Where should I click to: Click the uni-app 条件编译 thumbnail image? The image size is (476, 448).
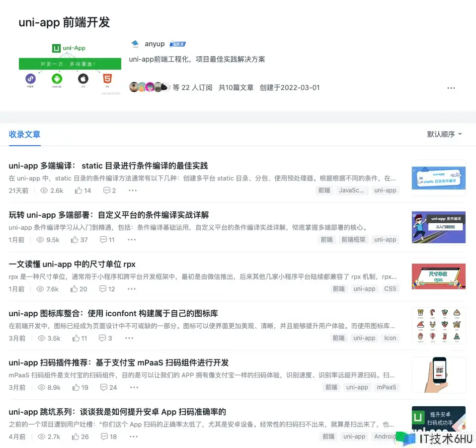click(438, 227)
